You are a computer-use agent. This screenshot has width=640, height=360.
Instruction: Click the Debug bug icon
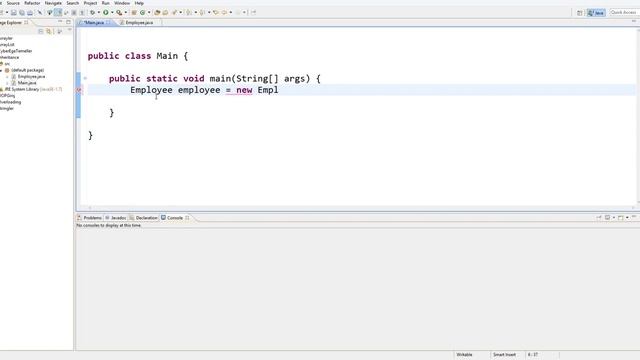coord(93,13)
